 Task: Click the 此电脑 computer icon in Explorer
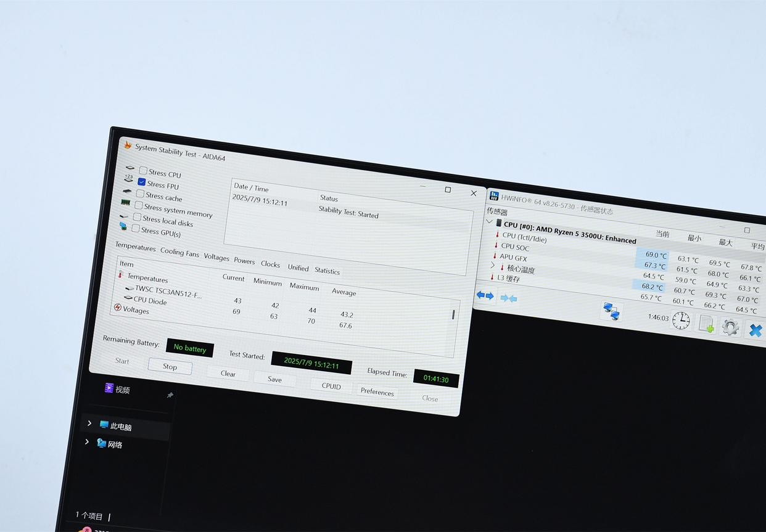click(x=104, y=425)
